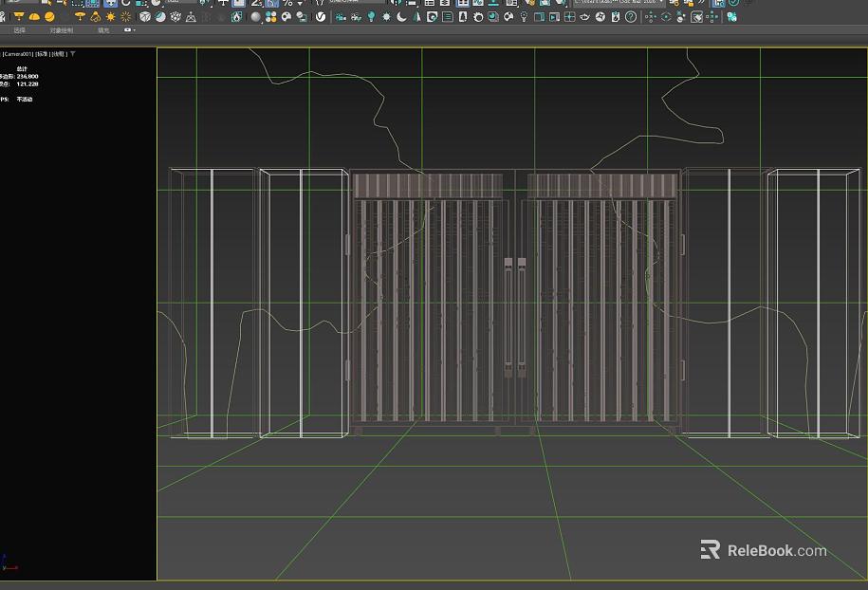Click the dotted fur sphere icon

click(175, 17)
